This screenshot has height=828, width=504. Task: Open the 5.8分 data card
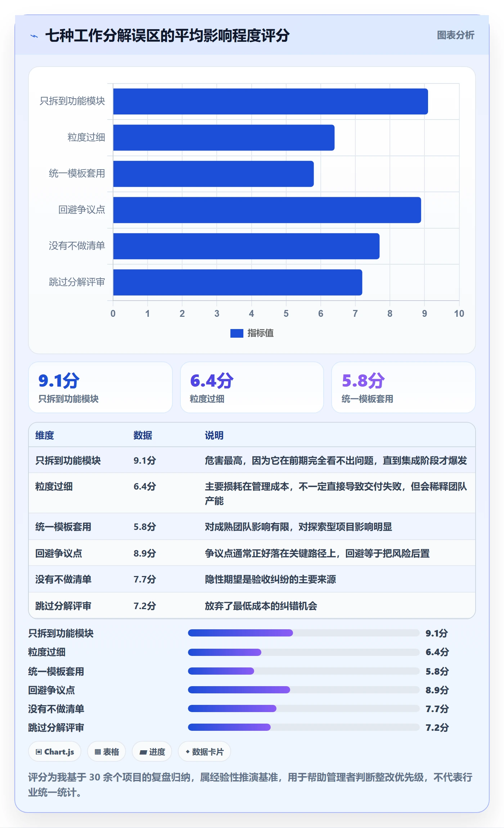404,387
